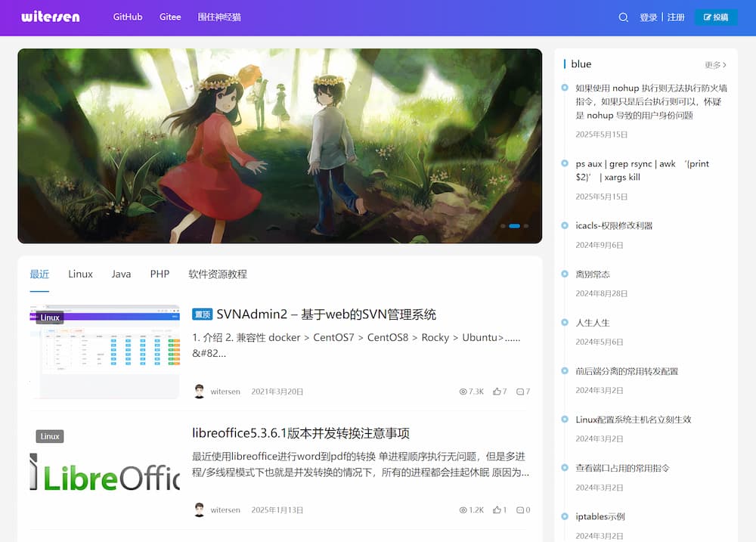
Task: Switch to the Linux tab
Action: (80, 274)
